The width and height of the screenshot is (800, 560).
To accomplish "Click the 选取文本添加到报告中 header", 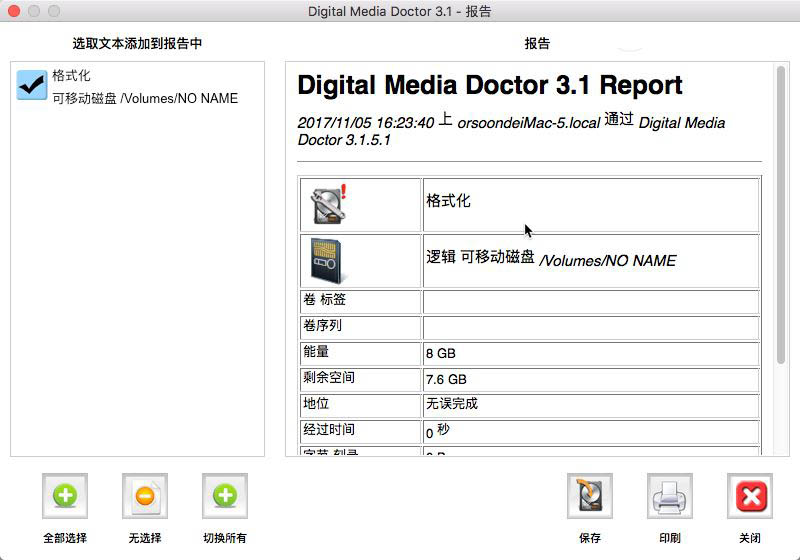I will (137, 43).
